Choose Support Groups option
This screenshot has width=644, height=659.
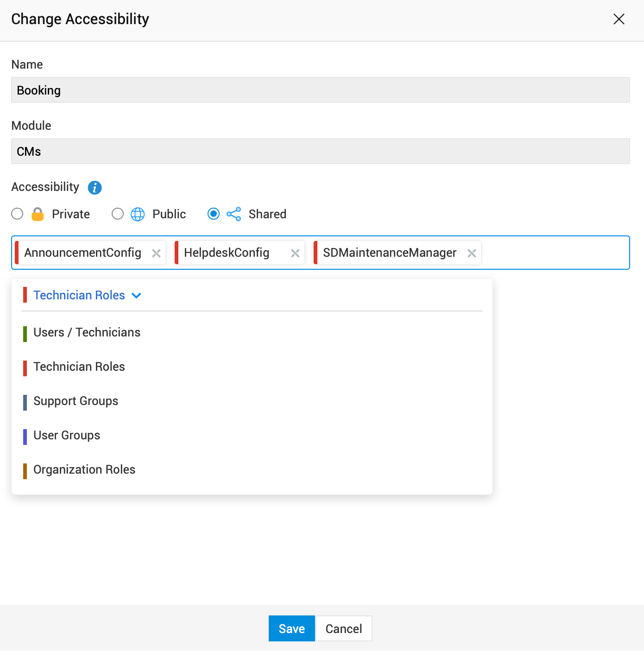tap(252, 401)
